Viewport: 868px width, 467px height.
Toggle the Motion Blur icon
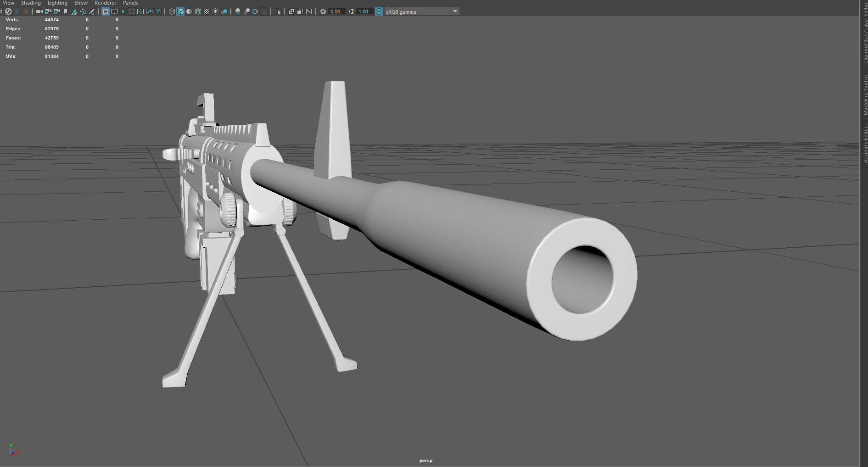[246, 11]
